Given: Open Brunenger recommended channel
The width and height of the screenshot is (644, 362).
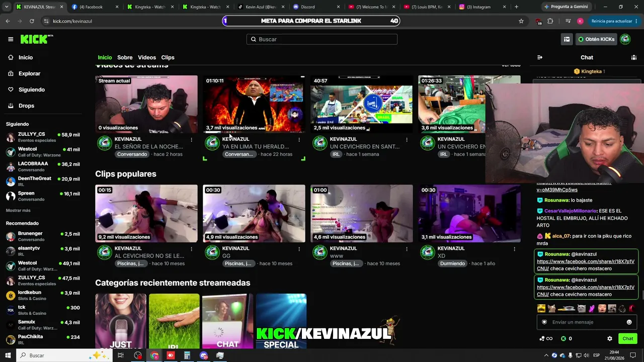Looking at the screenshot, I should 43,236.
